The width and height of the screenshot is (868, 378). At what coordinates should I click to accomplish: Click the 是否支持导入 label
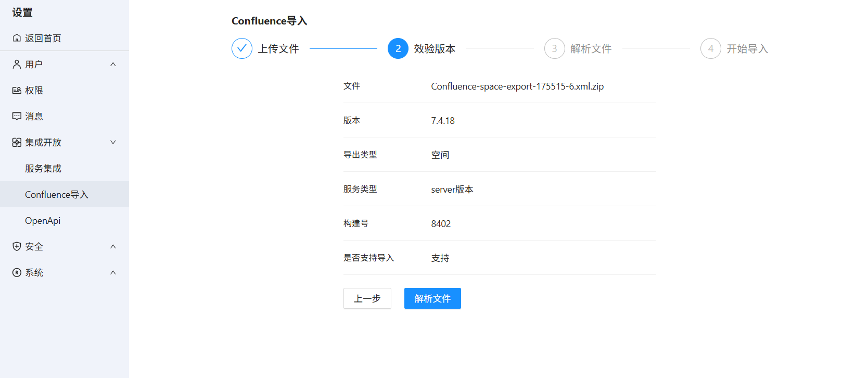point(368,258)
